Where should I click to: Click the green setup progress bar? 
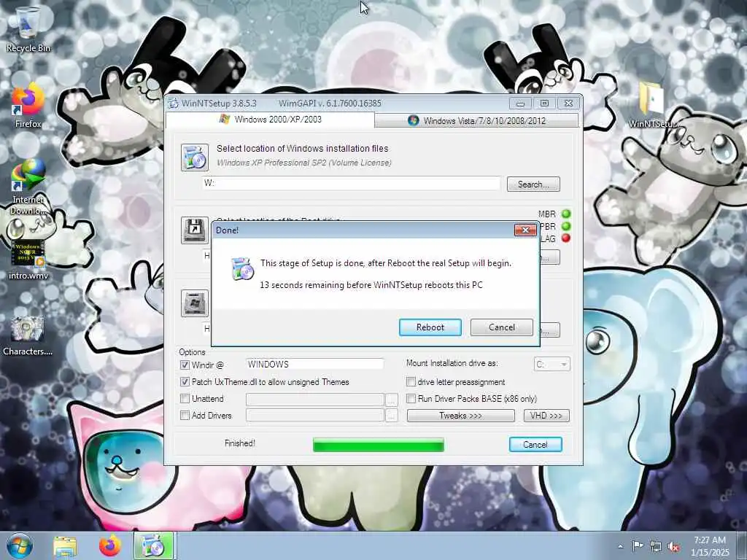(379, 445)
